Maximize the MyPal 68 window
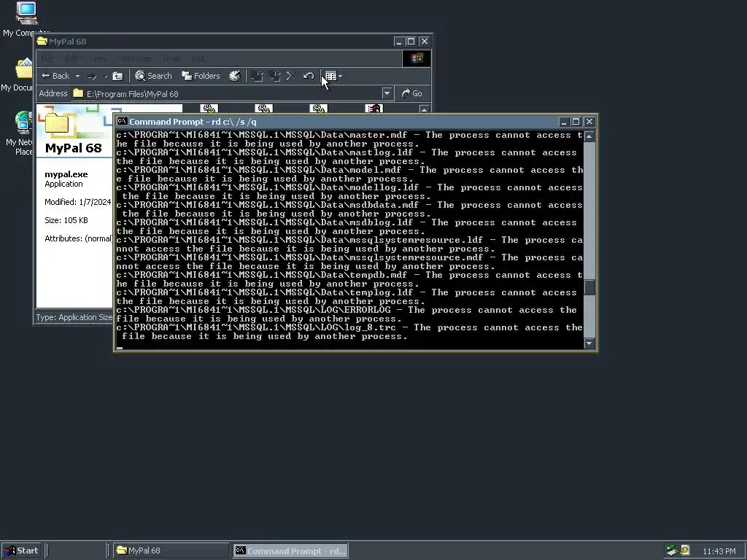This screenshot has width=747, height=560. coord(411,42)
